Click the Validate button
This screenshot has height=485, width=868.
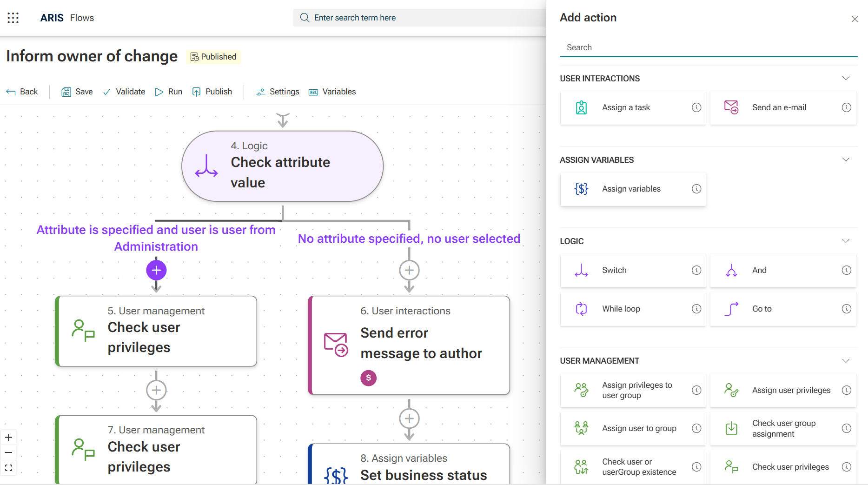pyautogui.click(x=124, y=92)
